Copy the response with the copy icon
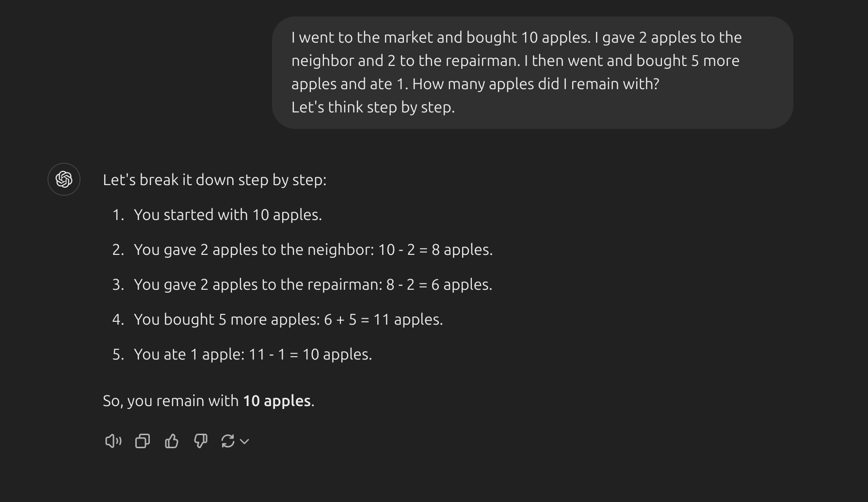Screen dimensions: 868x502 (x=143, y=441)
